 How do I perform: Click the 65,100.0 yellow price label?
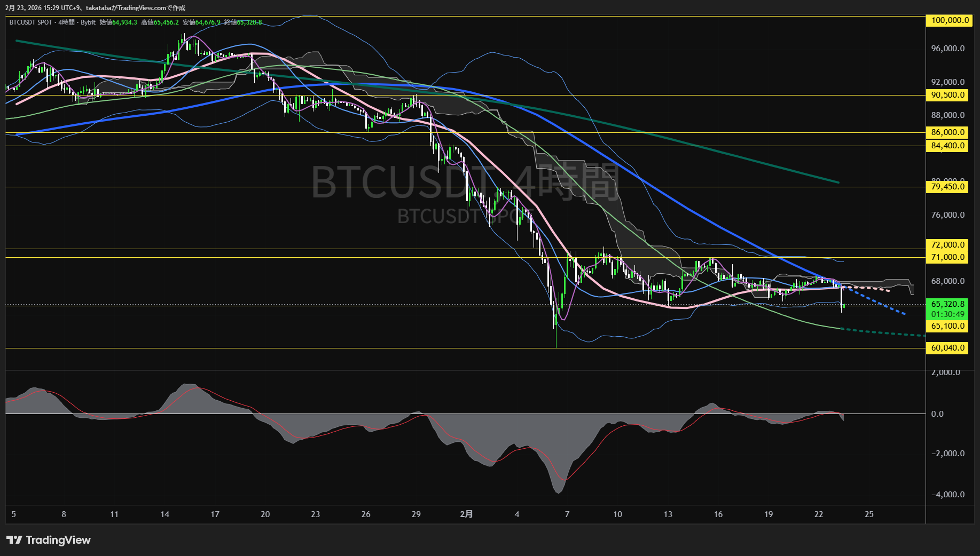[947, 326]
